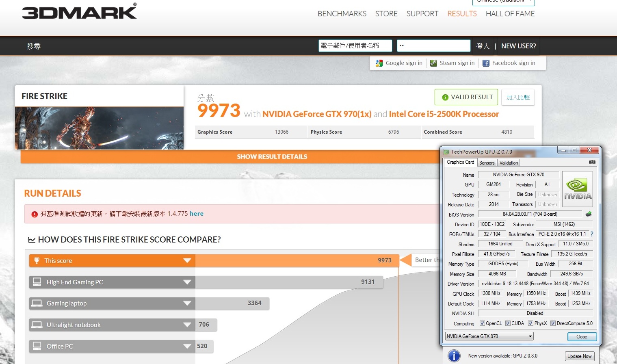Click the BIOS Version field in GPU-Z
The image size is (617, 364).
[x=530, y=214]
